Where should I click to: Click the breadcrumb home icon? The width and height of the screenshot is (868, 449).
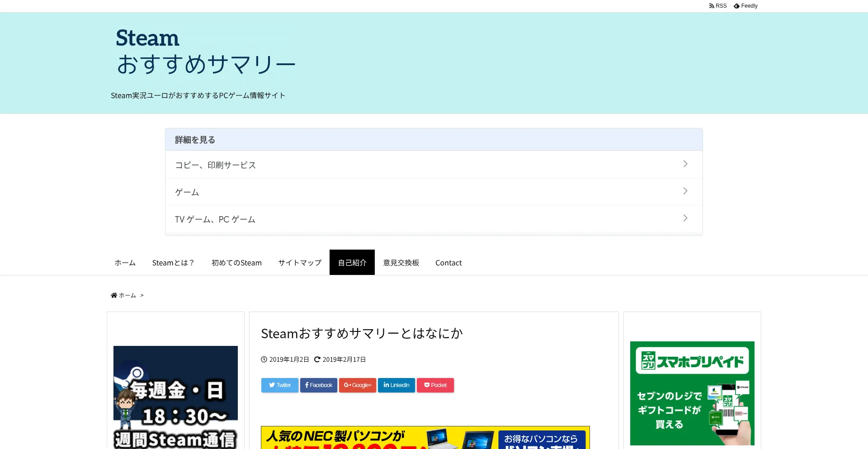click(114, 295)
